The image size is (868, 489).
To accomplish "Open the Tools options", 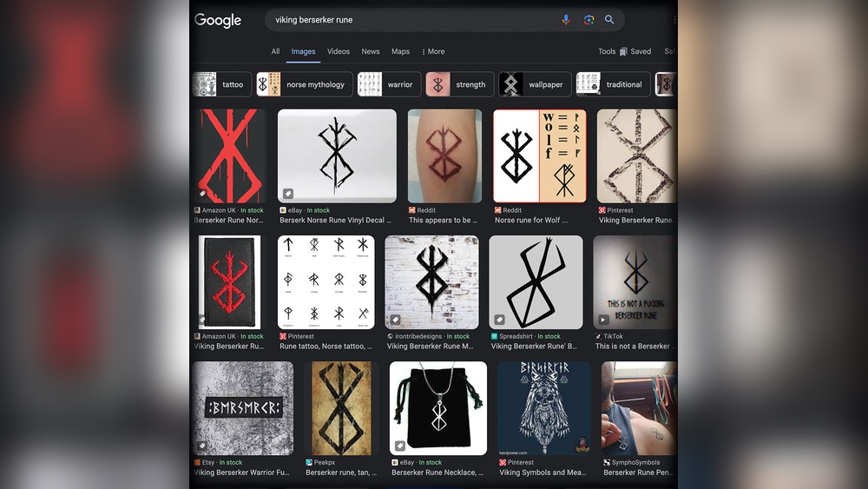I will (607, 51).
